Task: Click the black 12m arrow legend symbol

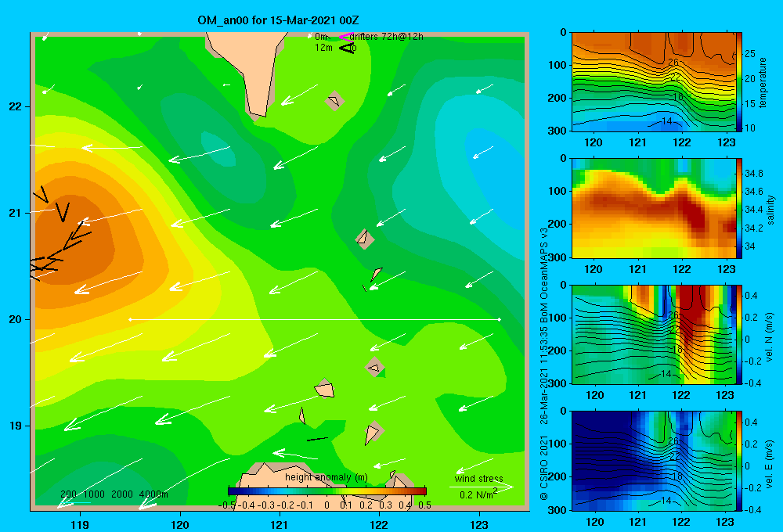Action: pyautogui.click(x=347, y=48)
